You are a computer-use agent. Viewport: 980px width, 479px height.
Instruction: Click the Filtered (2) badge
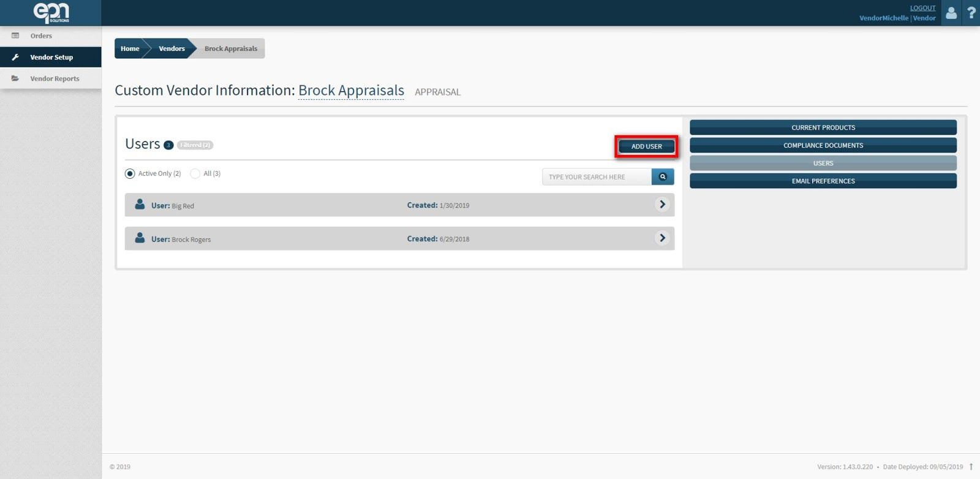195,145
